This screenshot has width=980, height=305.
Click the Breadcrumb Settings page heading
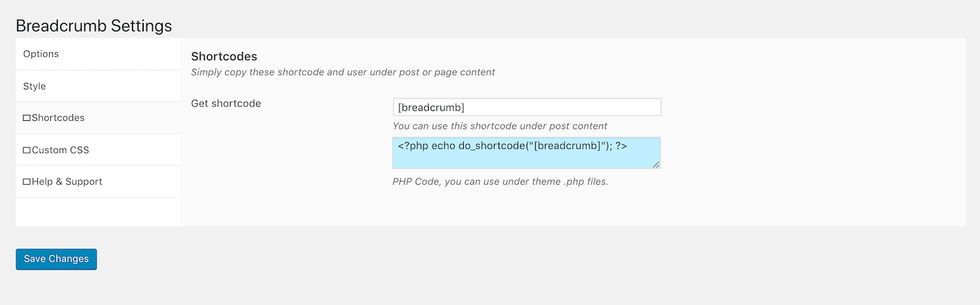pos(93,25)
